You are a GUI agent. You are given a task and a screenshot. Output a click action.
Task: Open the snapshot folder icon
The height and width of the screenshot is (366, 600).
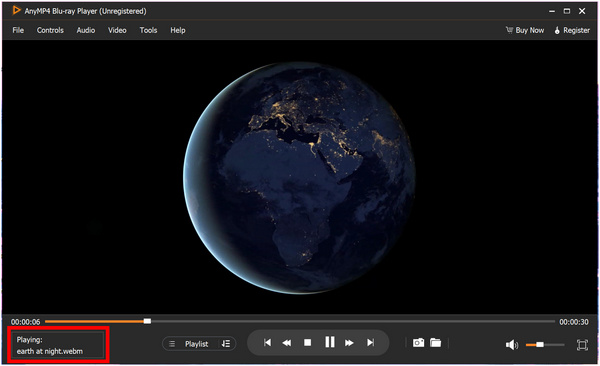(435, 342)
